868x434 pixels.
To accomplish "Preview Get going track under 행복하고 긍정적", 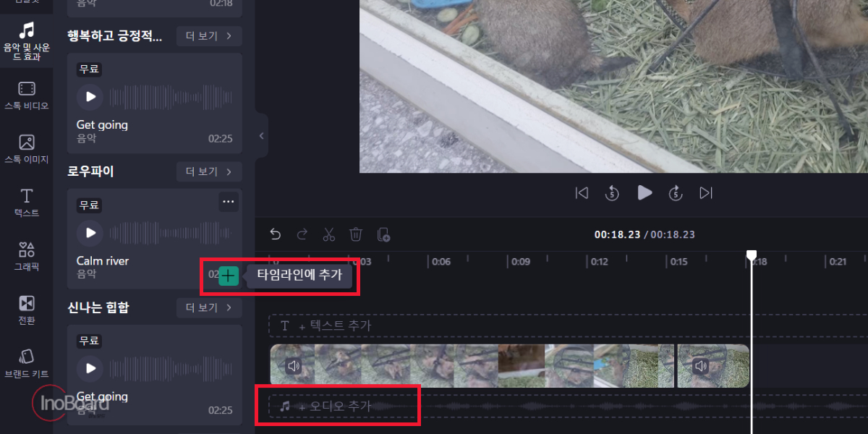I will [x=90, y=96].
